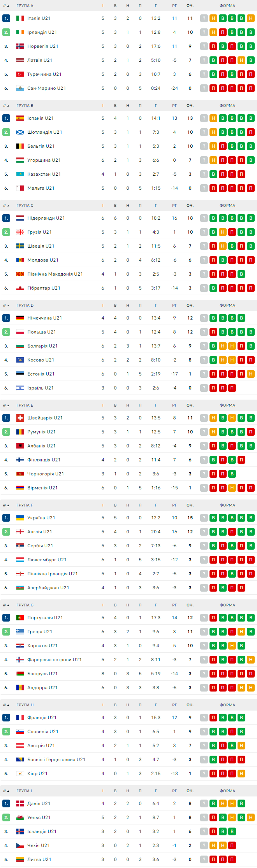Screen dimensions: 257x868
Task: Sort Група B by the ОЧ. column
Action: click(x=190, y=106)
